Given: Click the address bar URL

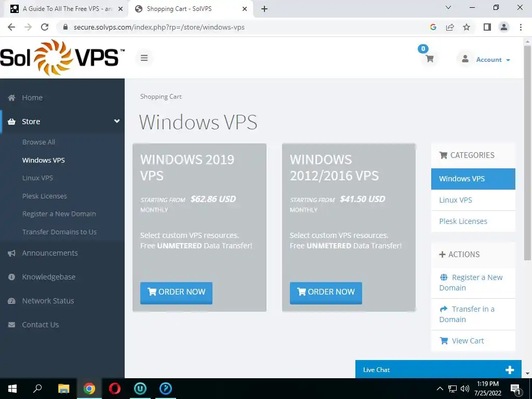Looking at the screenshot, I should point(159,27).
